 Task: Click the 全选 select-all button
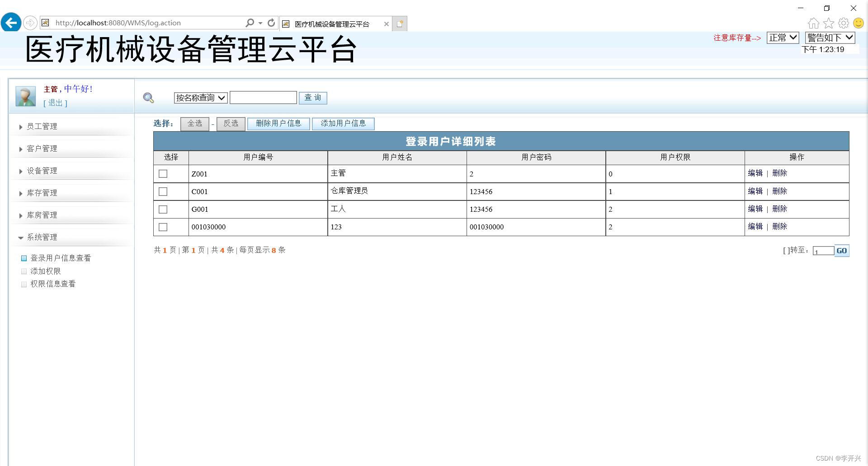(x=195, y=124)
